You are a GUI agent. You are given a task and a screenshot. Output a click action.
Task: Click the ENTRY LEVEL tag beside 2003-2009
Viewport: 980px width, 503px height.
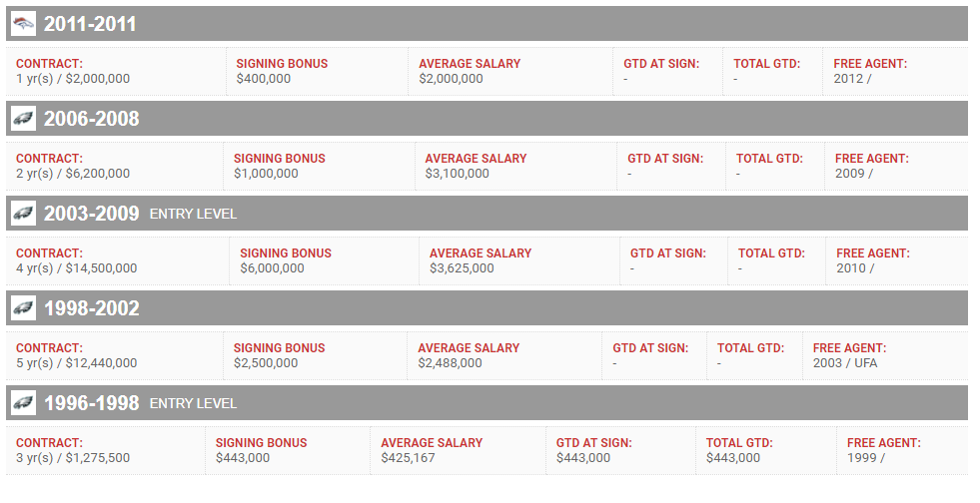pos(193,214)
